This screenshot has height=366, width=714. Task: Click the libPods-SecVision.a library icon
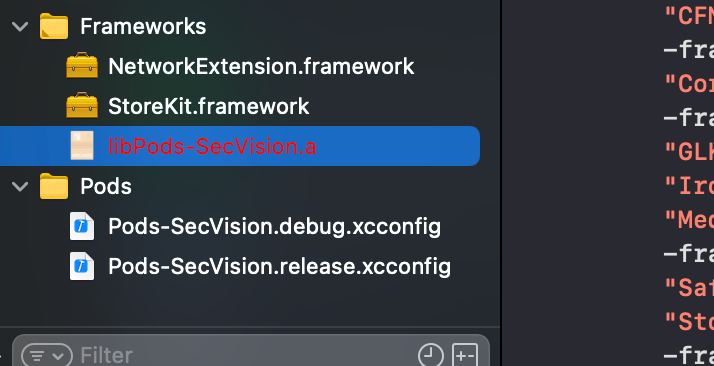coord(82,146)
